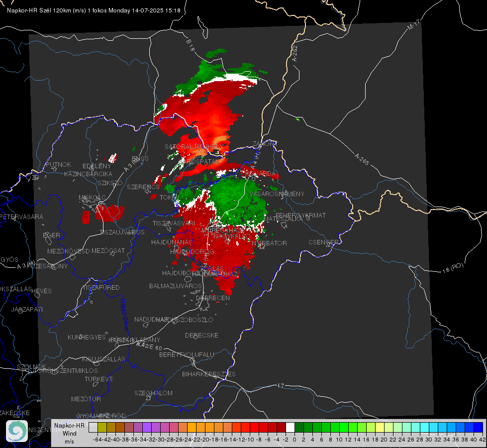
Task: Select the BALMAZUJVAROS town label
Action: (176, 286)
